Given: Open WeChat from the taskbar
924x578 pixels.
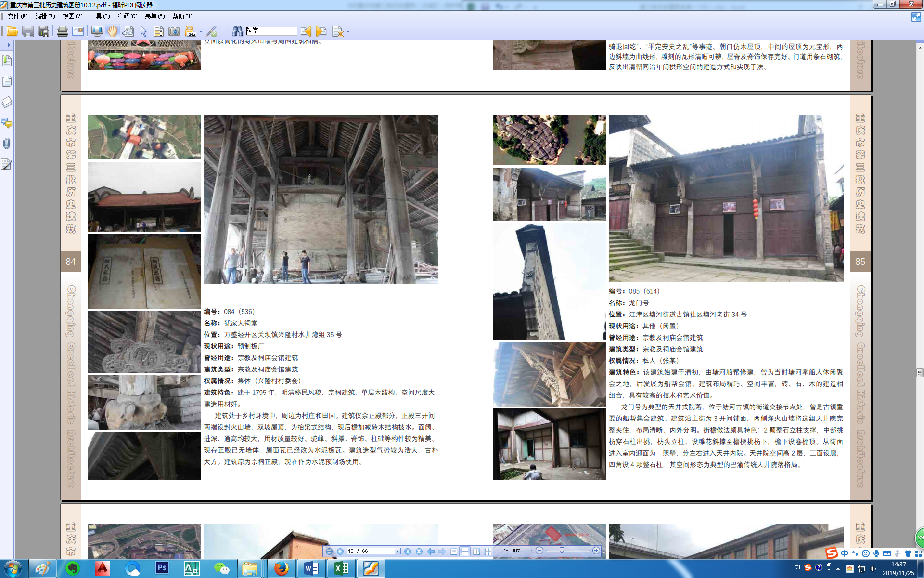Looking at the screenshot, I should point(222,568).
